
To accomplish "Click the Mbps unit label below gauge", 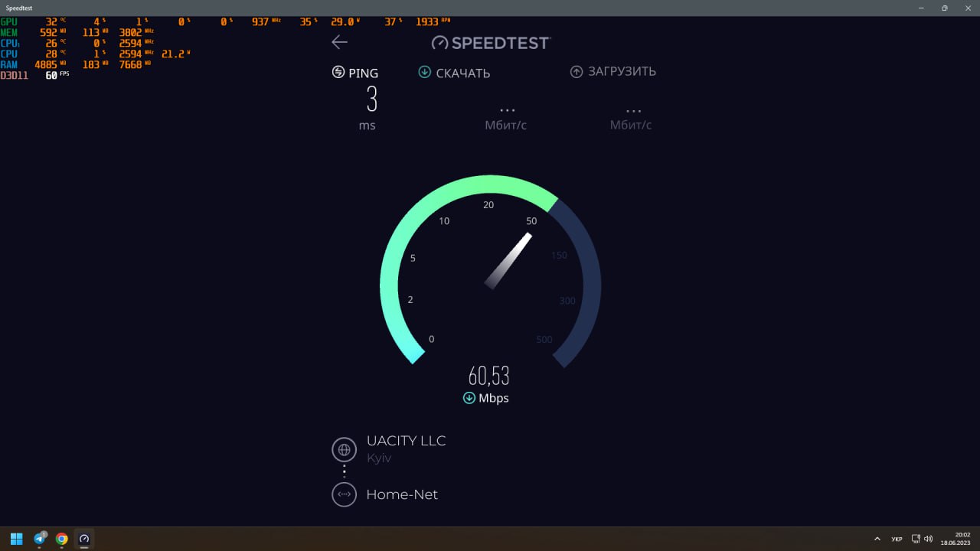I will pos(494,398).
